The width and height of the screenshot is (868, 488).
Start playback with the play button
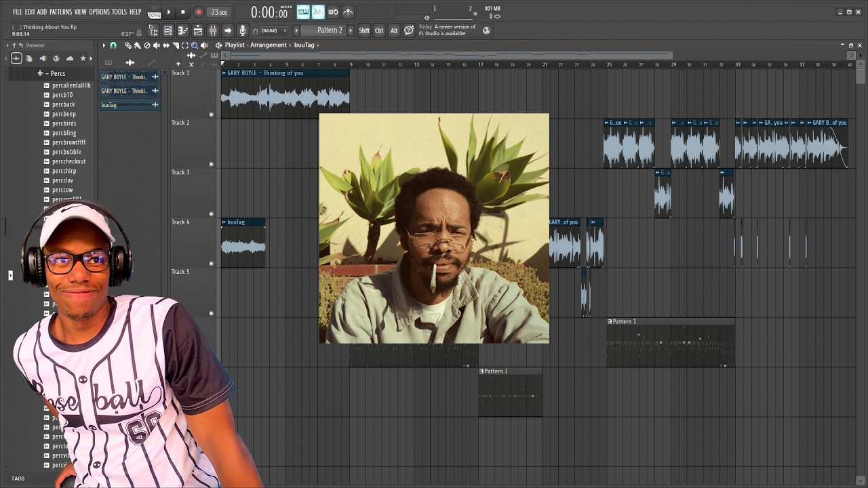(169, 12)
